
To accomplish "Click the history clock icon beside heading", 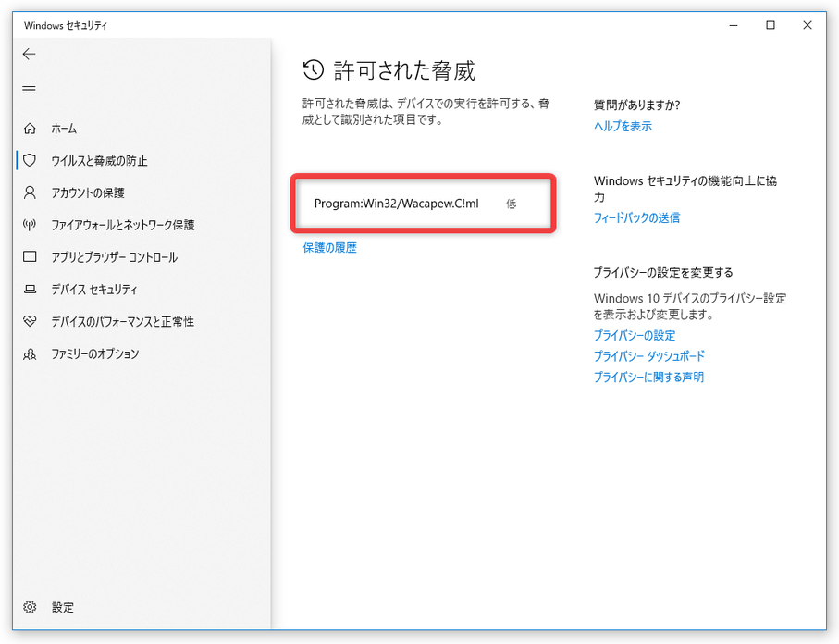I will pyautogui.click(x=314, y=70).
